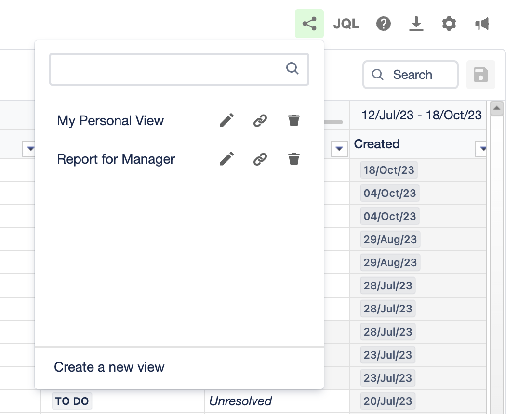Open settings gear icon

(449, 24)
